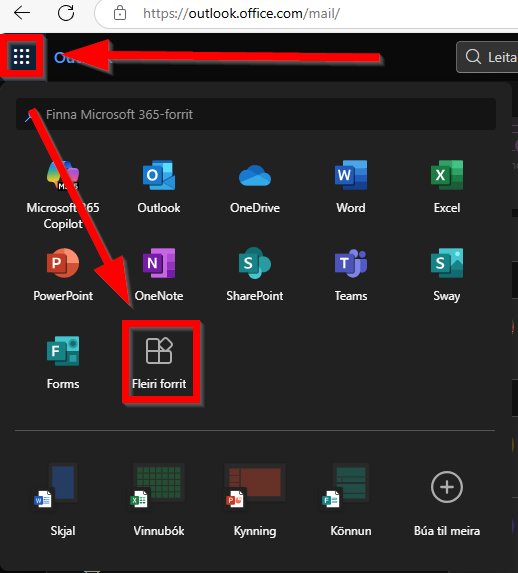Launch Outlook from the app list
Viewport: 518px width, 573px height.
[159, 187]
